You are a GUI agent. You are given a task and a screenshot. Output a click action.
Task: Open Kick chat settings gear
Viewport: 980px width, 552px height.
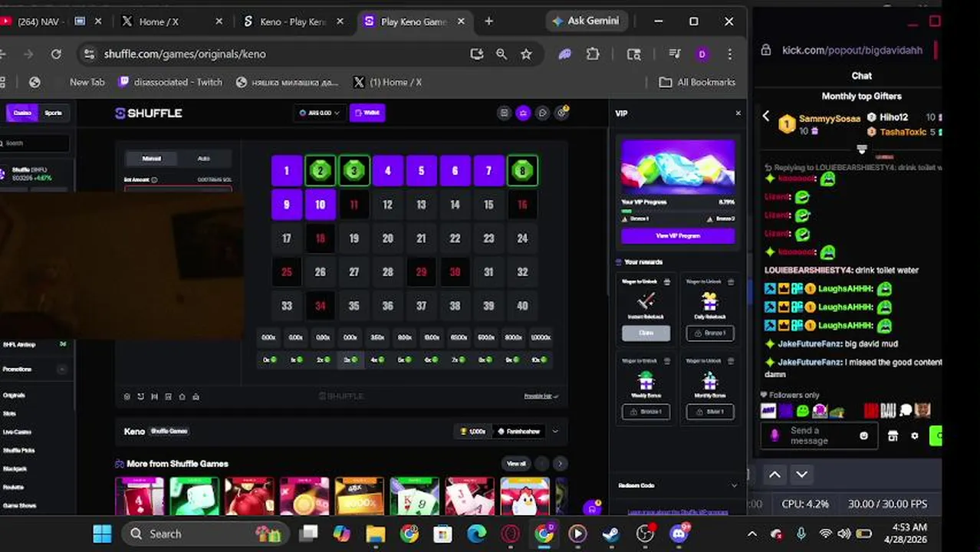[x=914, y=435]
